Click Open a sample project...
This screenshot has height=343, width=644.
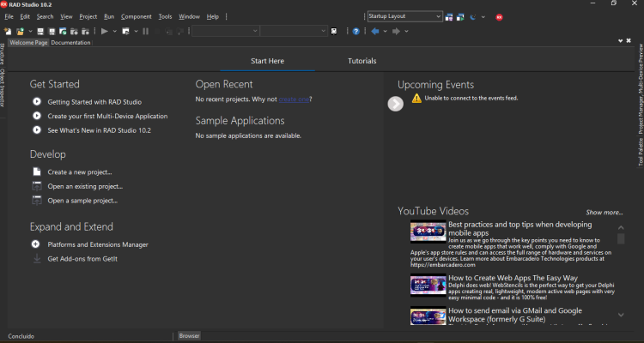(x=82, y=201)
